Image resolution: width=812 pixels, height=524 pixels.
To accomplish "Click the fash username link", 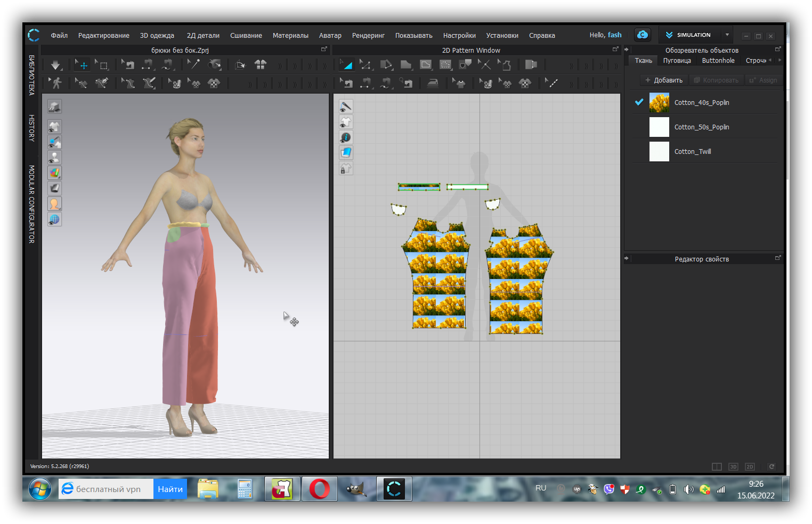I will 615,35.
